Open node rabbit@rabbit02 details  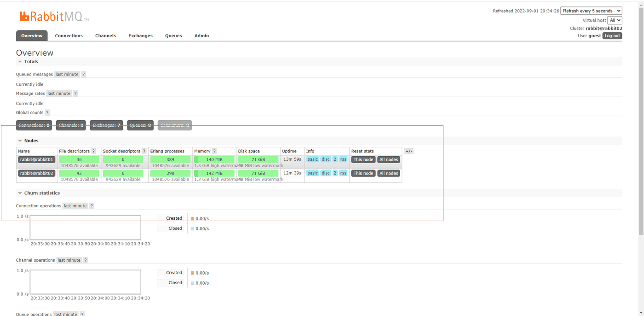(x=37, y=173)
